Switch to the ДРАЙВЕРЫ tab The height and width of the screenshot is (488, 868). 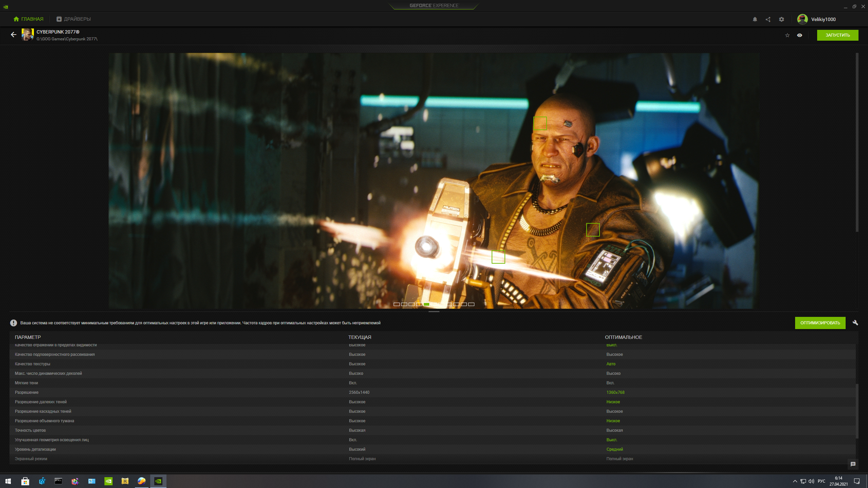pos(74,19)
